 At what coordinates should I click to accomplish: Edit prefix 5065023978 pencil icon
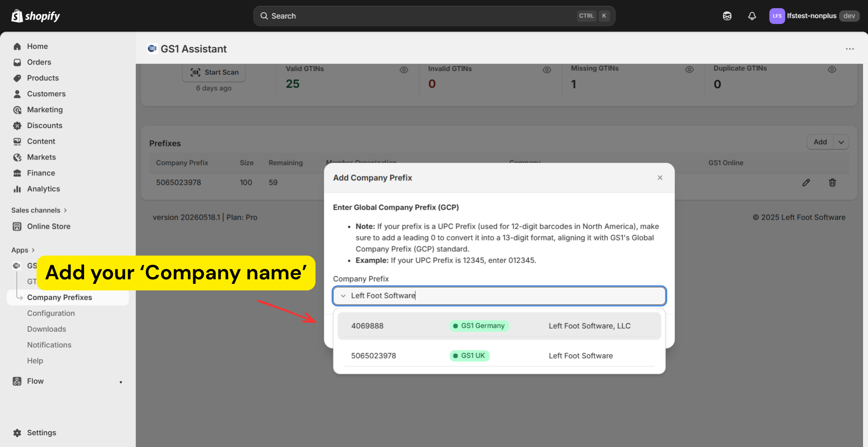click(x=806, y=183)
